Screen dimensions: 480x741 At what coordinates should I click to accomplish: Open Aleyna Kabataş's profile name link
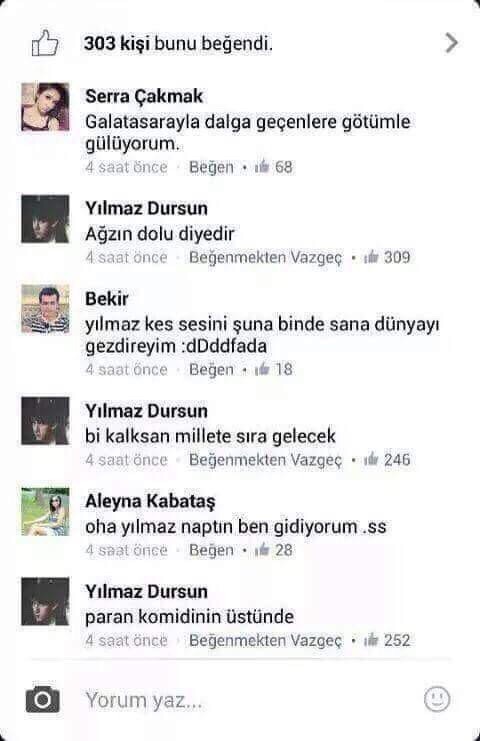tap(150, 502)
